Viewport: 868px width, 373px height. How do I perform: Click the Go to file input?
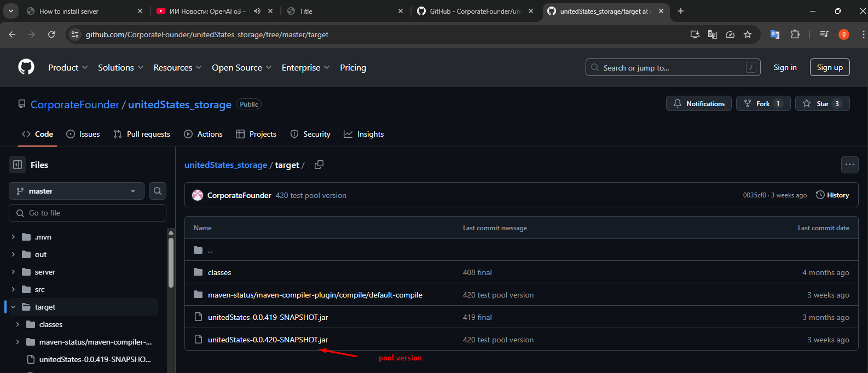[88, 213]
